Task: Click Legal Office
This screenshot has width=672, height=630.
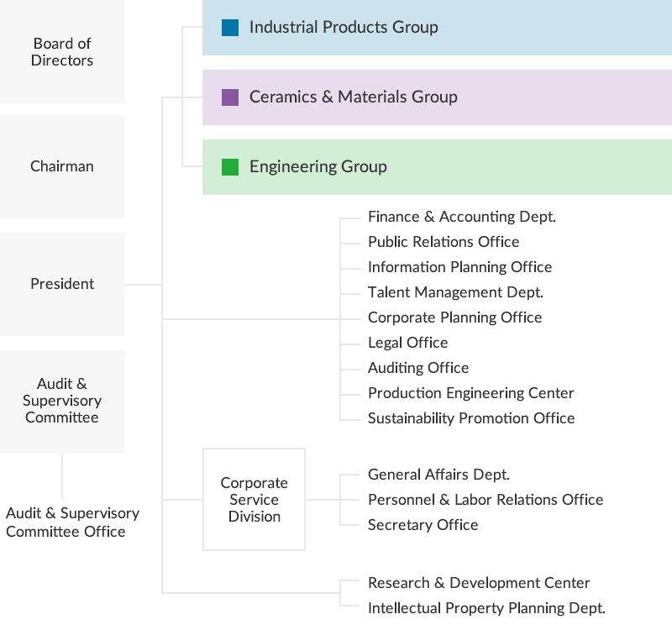Action: tap(407, 343)
